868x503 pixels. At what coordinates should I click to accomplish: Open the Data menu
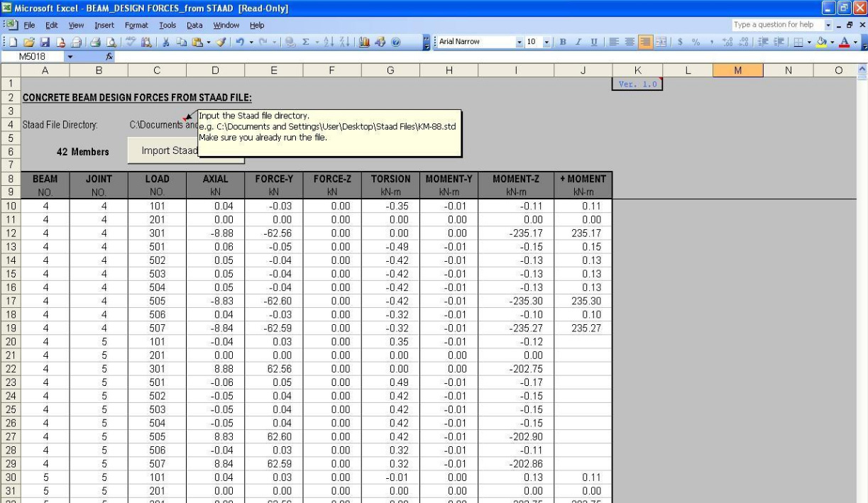[194, 26]
